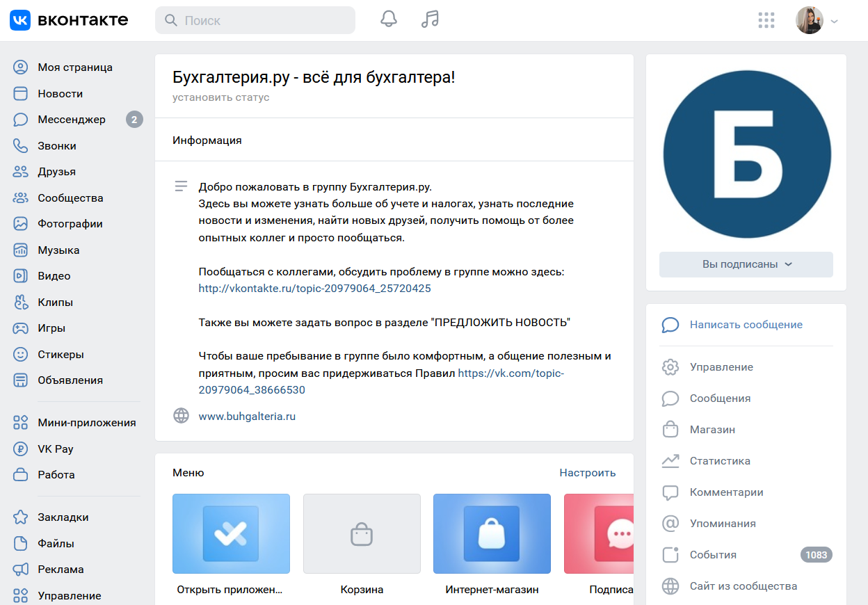The width and height of the screenshot is (868, 605).
Task: Click Написать сообщение link
Action: pyautogui.click(x=746, y=325)
